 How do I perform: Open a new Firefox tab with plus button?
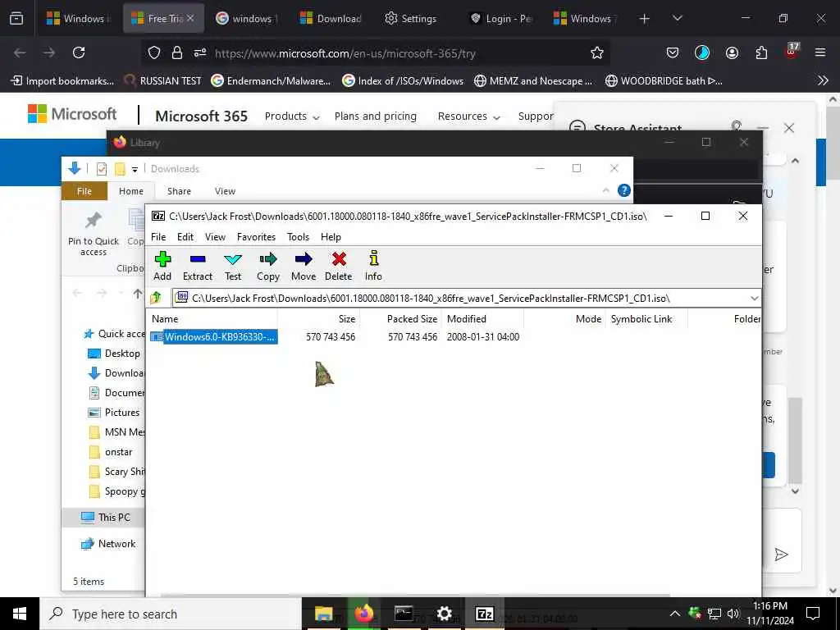[x=645, y=19]
